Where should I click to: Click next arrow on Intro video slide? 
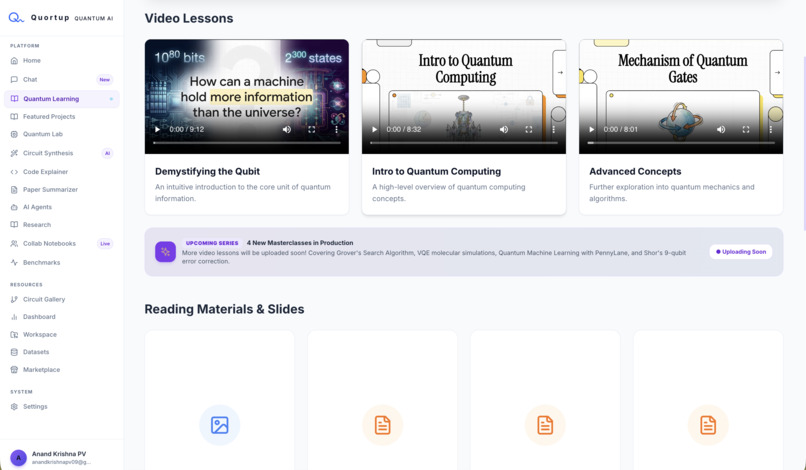coord(560,73)
